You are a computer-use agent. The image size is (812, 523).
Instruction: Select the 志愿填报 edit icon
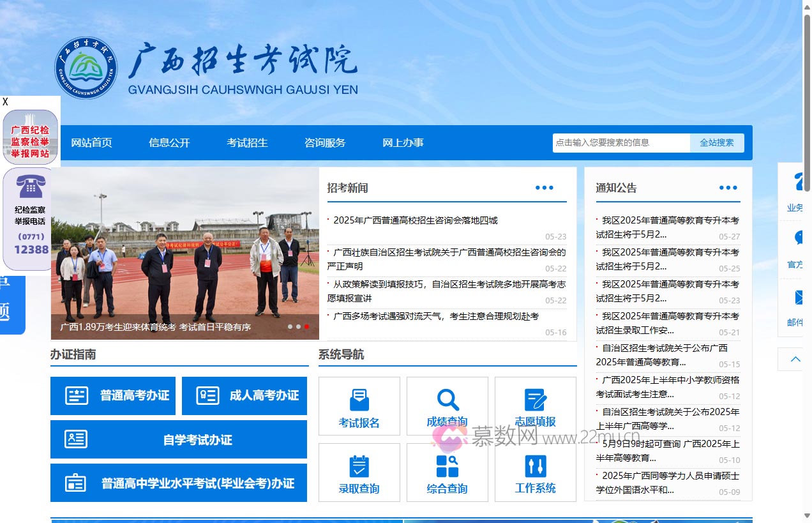click(x=535, y=400)
